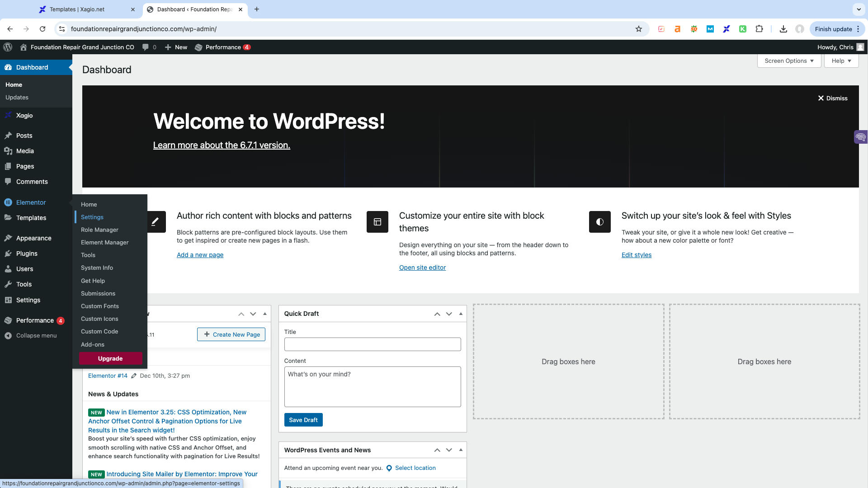
Task: Click the 'Add a new page' link
Action: [200, 255]
